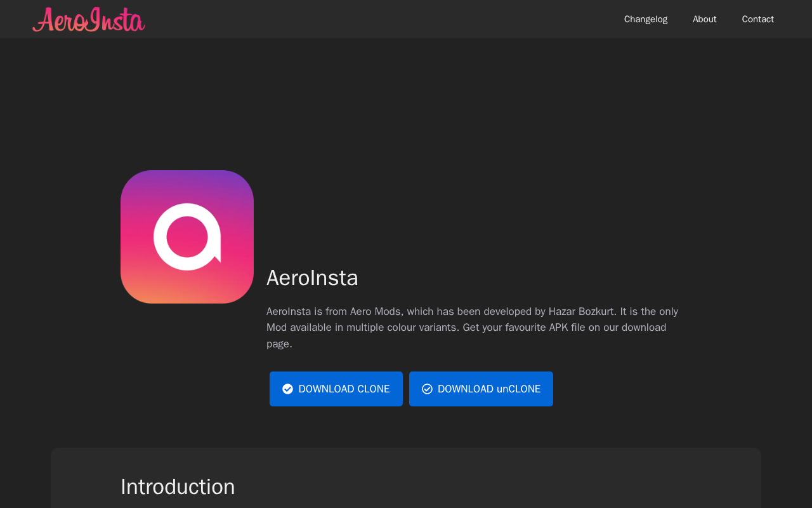Screen dimensions: 812x508
Task: Open the Changelog page
Action: tap(646, 19)
